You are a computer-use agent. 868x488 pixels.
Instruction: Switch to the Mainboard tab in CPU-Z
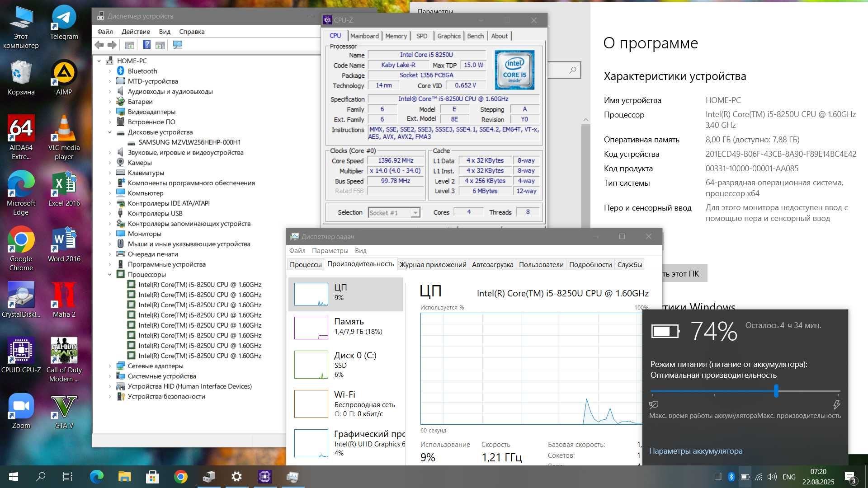tap(364, 36)
